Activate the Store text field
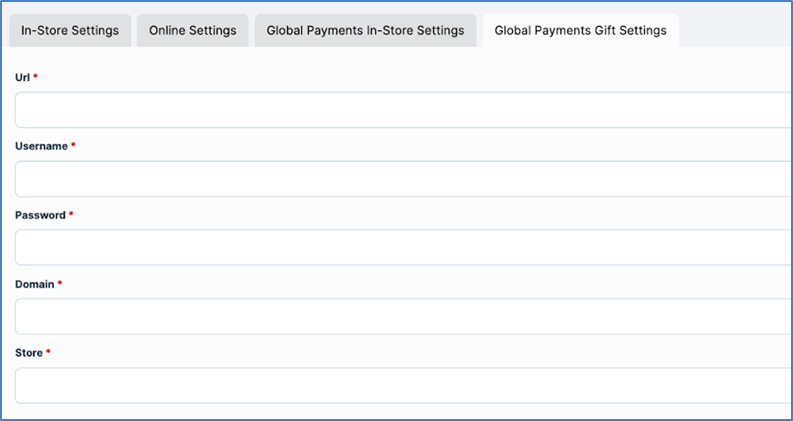The height and width of the screenshot is (421, 793). 400,386
